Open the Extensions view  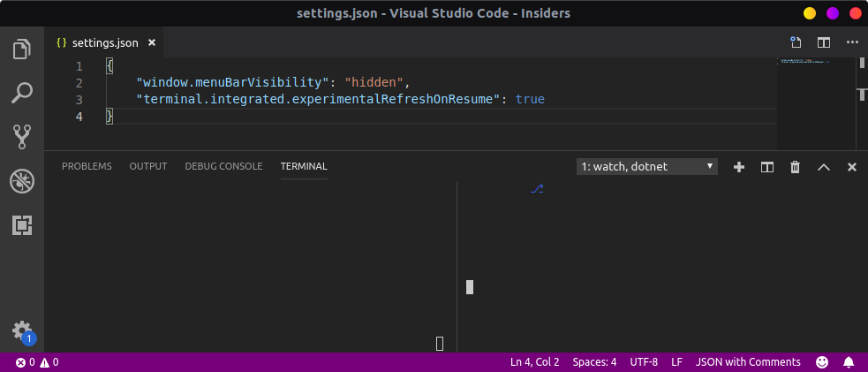pyautogui.click(x=22, y=225)
